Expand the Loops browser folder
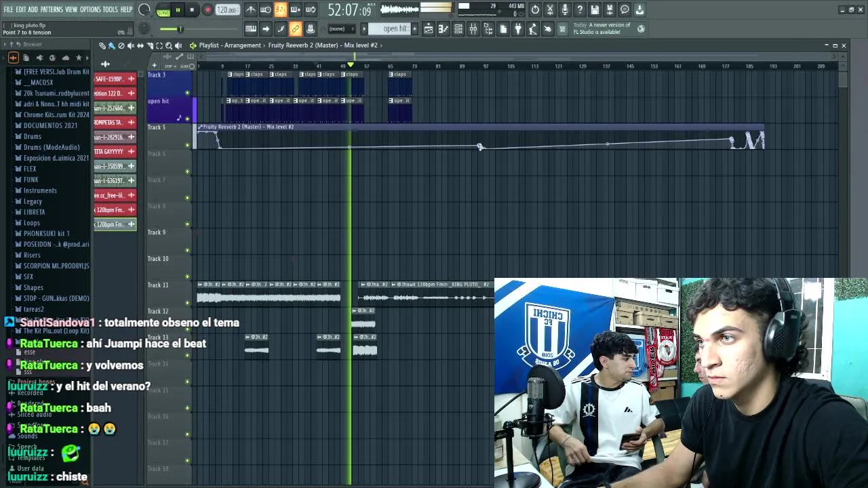868x488 pixels. click(31, 223)
